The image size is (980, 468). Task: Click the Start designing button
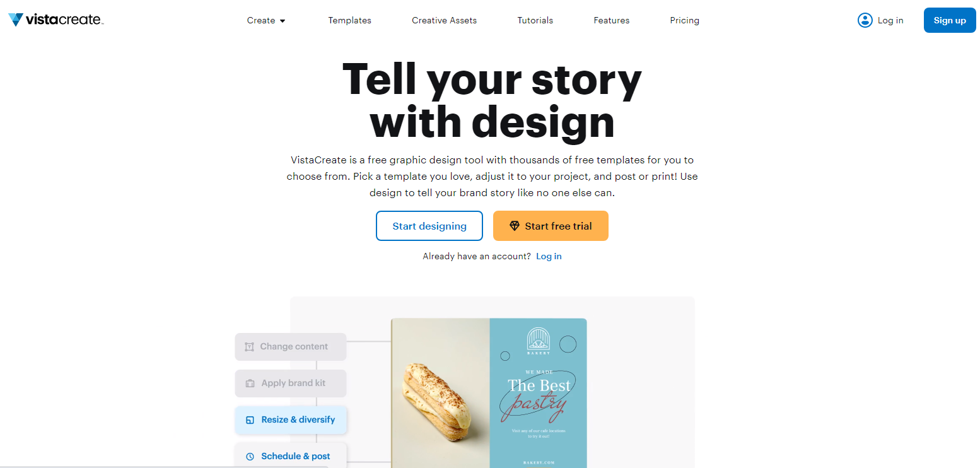(x=429, y=226)
